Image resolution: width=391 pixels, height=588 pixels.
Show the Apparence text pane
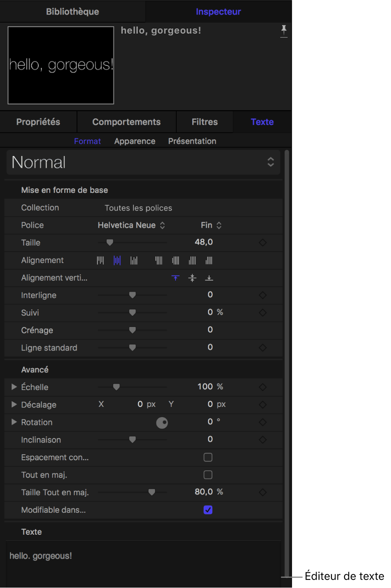(x=135, y=141)
